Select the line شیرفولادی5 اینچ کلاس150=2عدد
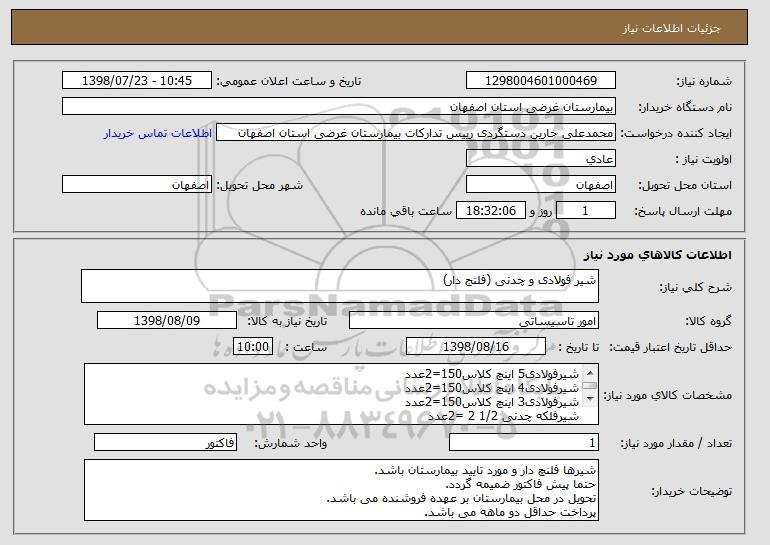Viewport: 770px width, 545px height. tap(492, 374)
